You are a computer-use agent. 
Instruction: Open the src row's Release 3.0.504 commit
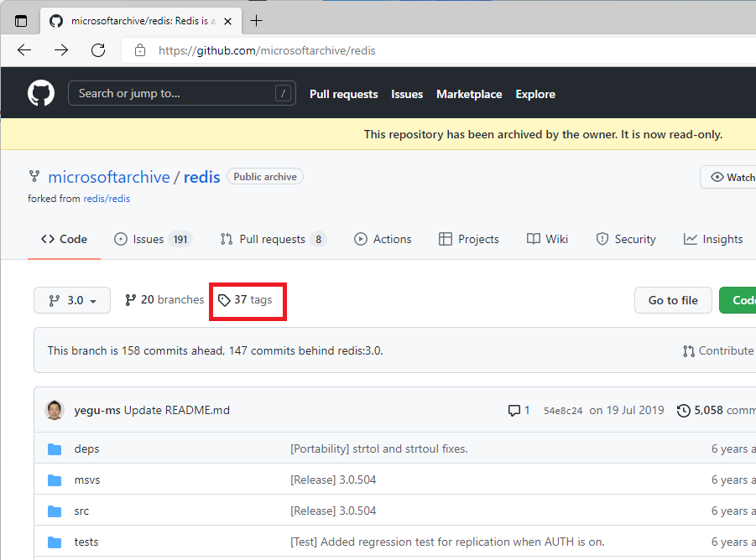(333, 511)
